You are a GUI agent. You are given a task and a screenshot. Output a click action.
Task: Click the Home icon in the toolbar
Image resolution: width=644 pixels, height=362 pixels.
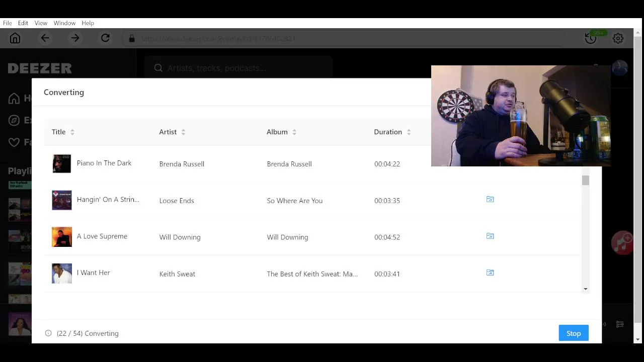point(15,38)
